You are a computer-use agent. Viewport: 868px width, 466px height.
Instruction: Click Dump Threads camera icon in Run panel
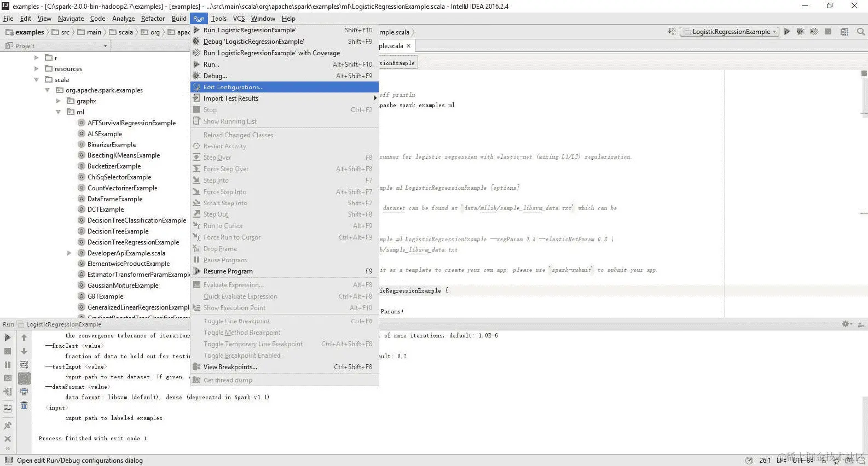pos(8,378)
